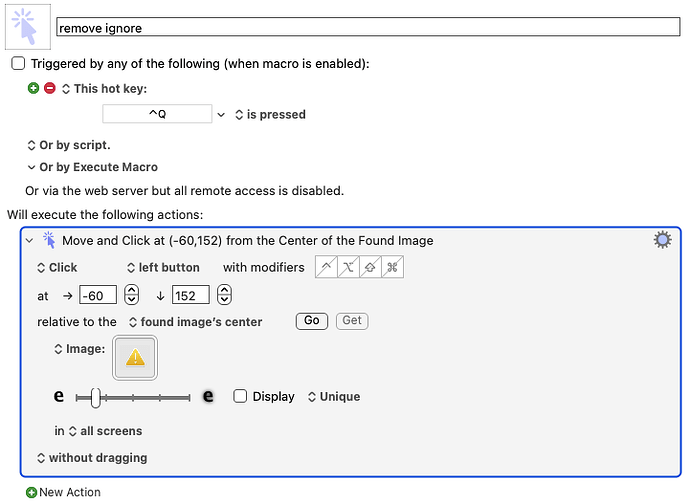Open the "found image's center" dropdown
The width and height of the screenshot is (690, 504).
pos(195,322)
